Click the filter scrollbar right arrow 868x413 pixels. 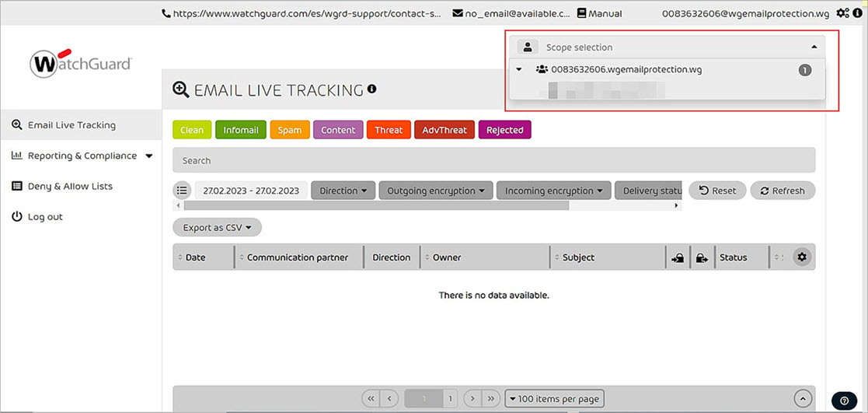point(677,205)
